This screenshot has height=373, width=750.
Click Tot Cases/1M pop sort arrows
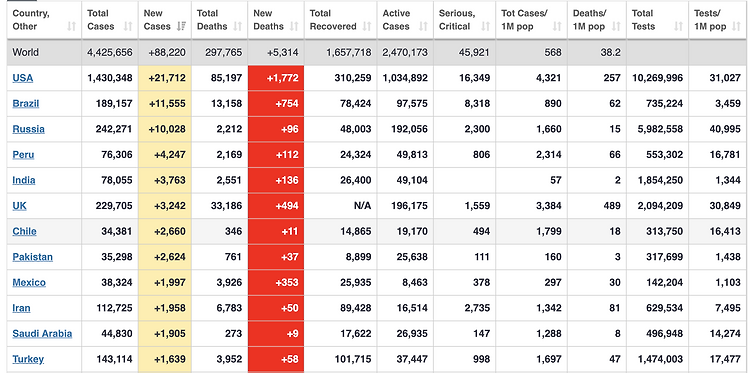click(x=557, y=26)
